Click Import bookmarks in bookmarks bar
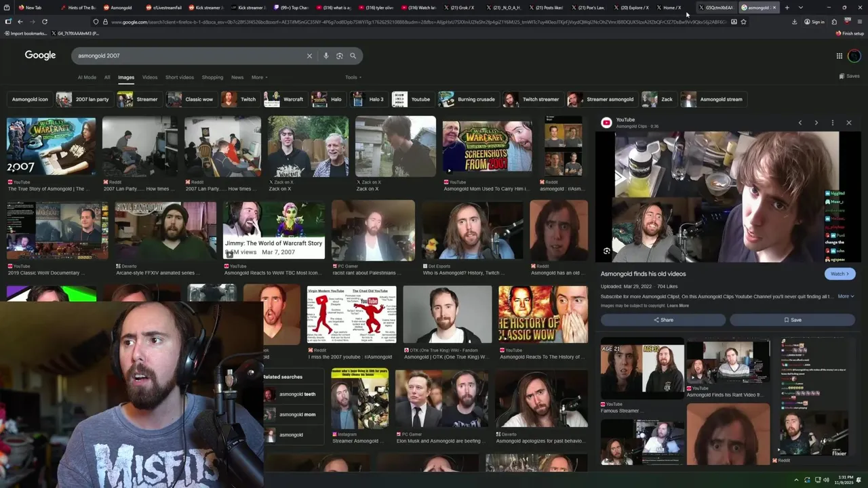The image size is (868, 488). (25, 33)
